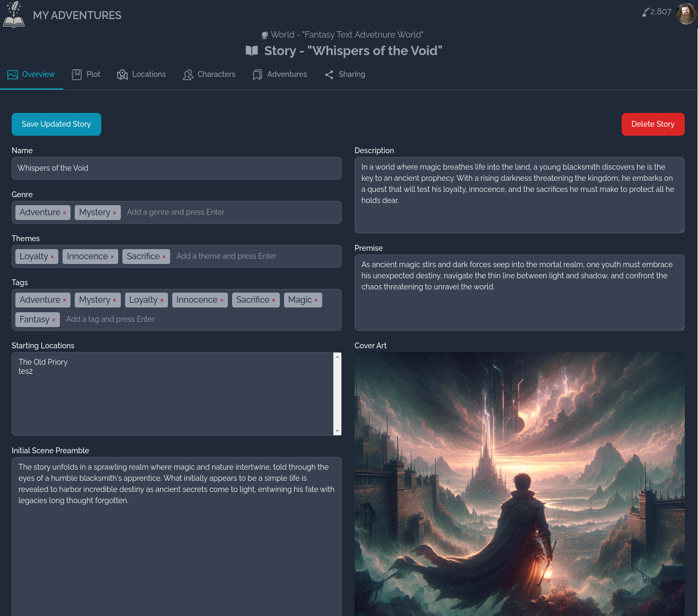Remove the Adventure tag chip
This screenshot has height=616, width=698.
(65, 300)
